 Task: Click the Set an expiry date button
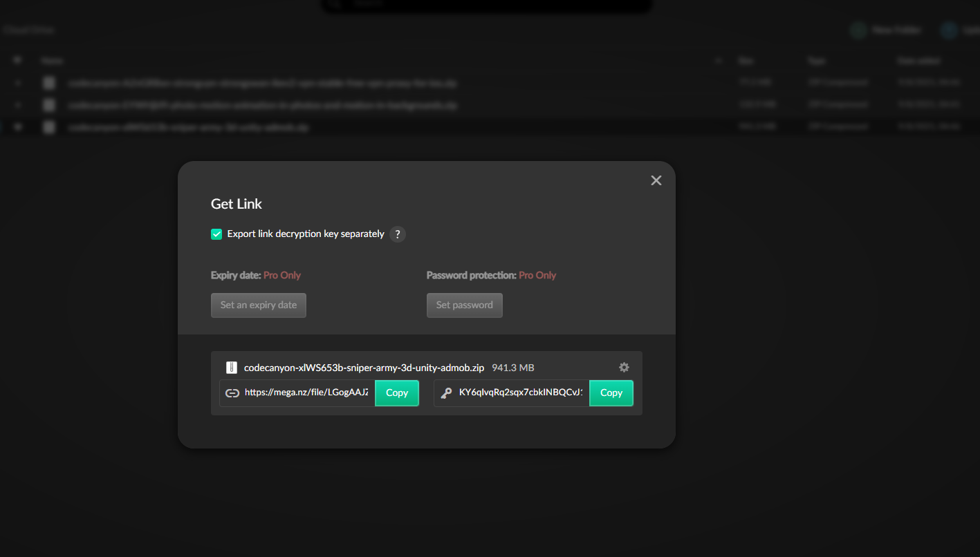259,305
